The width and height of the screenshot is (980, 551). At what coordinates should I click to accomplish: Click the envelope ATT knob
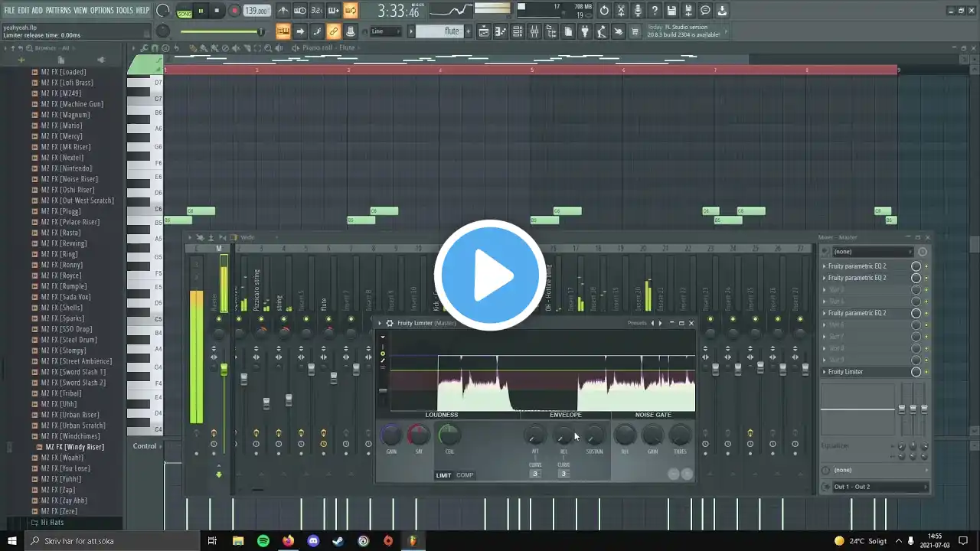tap(535, 435)
